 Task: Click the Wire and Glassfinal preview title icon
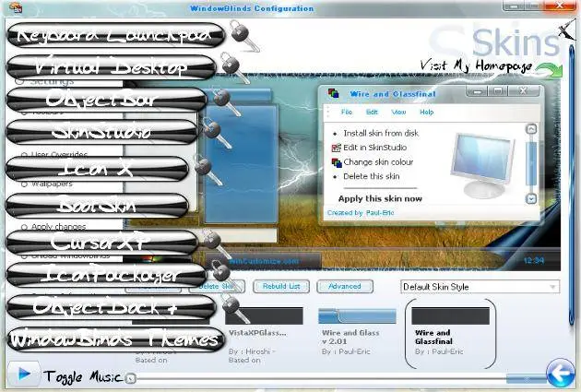point(333,93)
